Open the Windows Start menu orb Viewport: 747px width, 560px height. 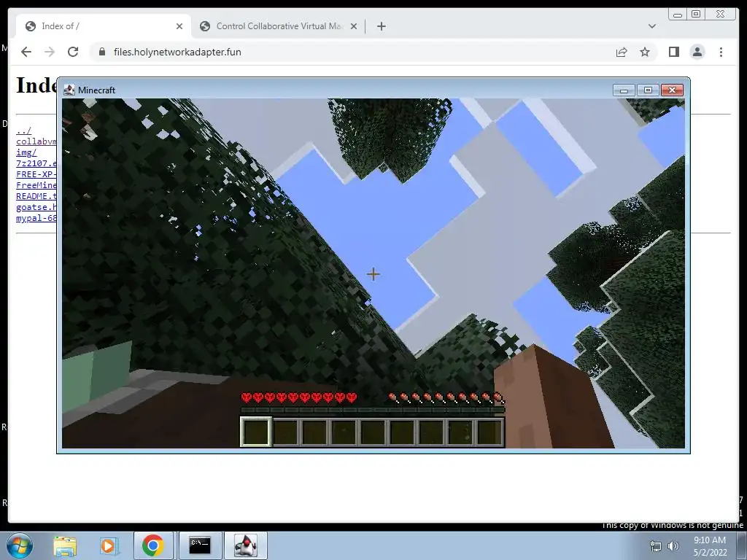(20, 545)
